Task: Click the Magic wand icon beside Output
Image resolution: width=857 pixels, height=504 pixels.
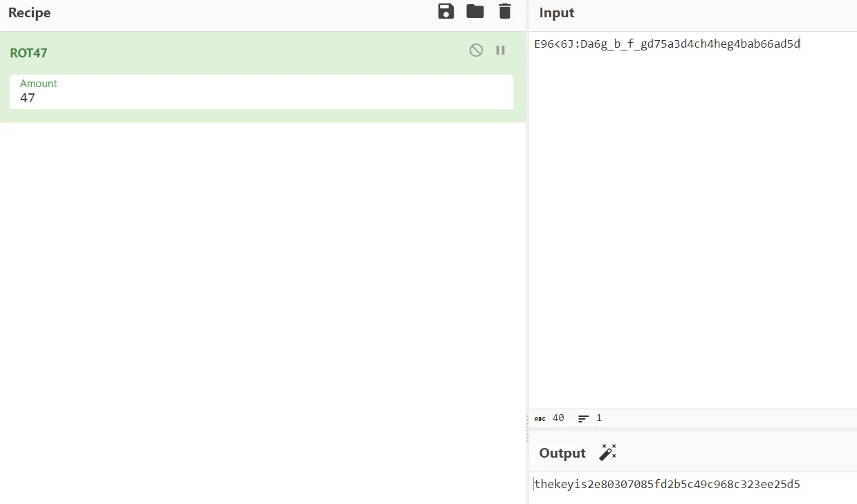Action: click(x=607, y=453)
